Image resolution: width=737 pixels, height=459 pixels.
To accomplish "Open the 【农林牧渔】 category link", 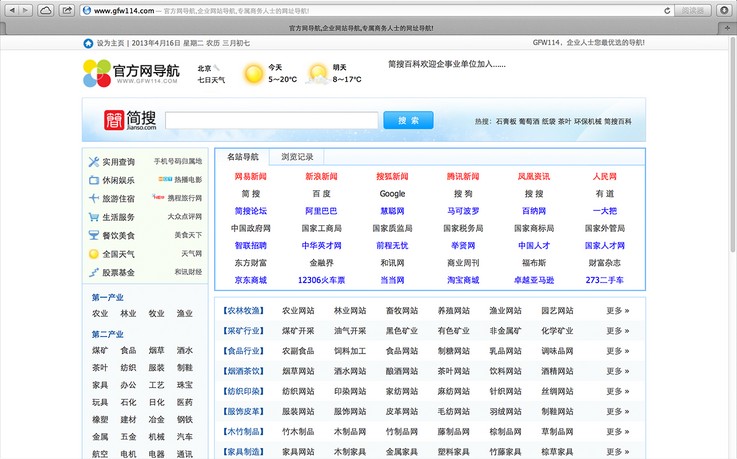I will pos(243,311).
